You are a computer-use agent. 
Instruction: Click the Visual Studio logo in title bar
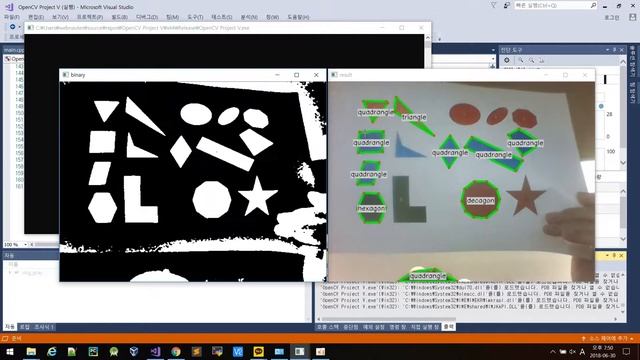9,7
